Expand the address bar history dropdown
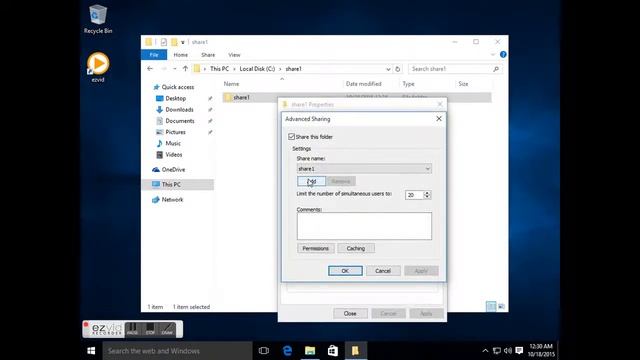The image size is (640, 360). [388, 69]
